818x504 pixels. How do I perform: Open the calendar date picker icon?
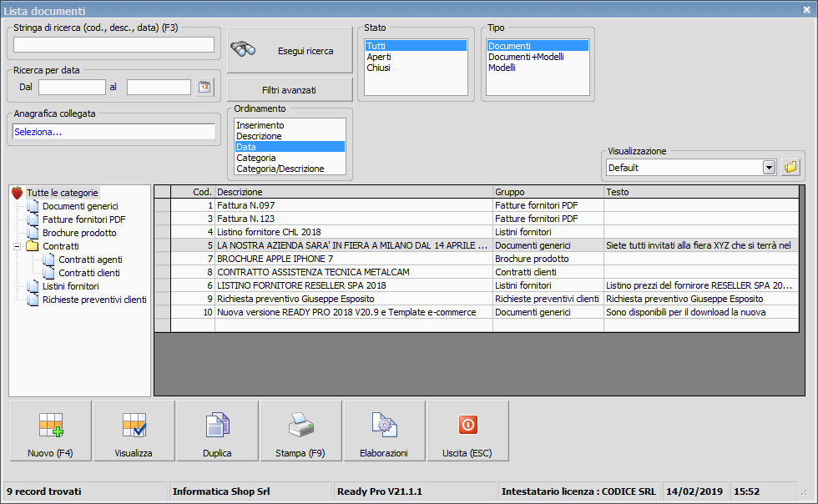204,87
